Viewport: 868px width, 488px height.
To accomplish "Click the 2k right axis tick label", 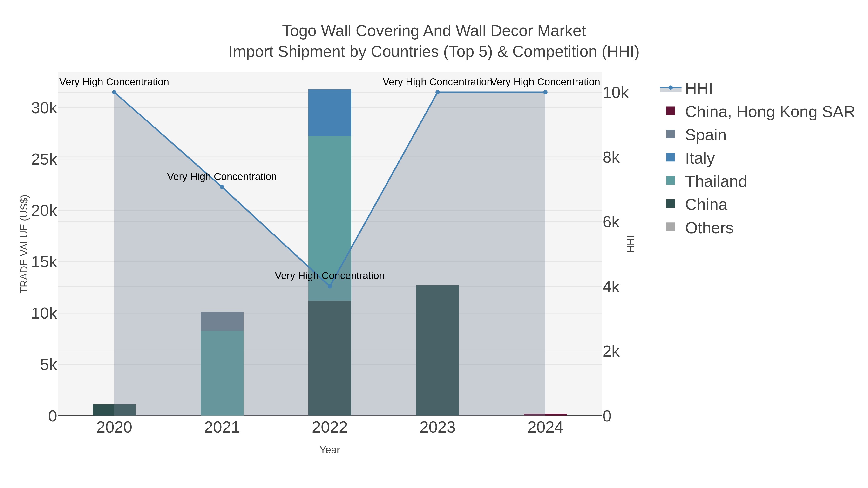I will coord(611,352).
